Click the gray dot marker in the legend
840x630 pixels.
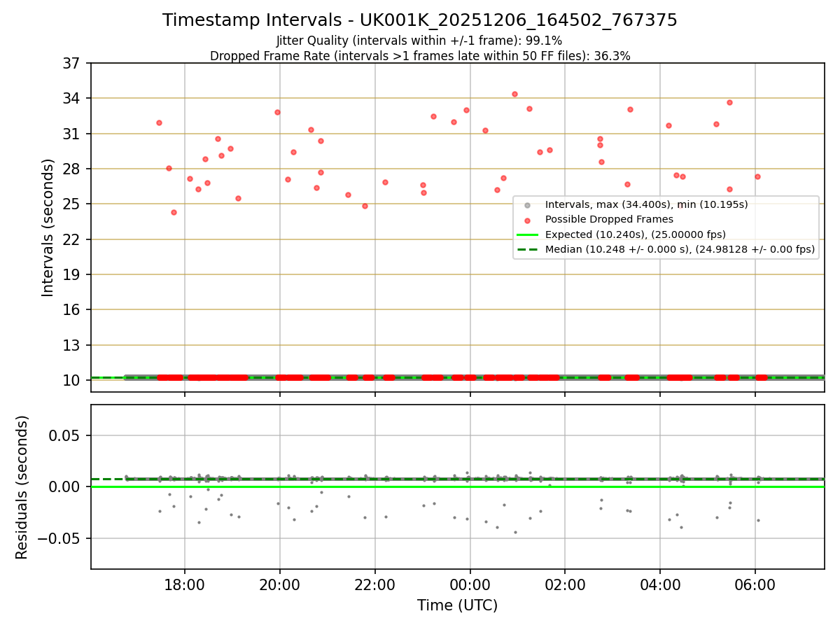[528, 205]
